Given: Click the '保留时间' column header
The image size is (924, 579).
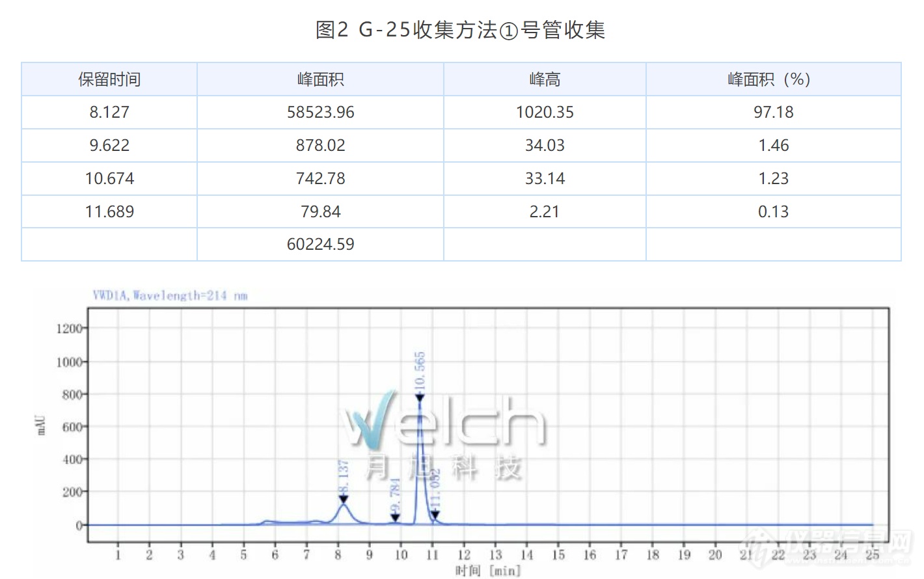Looking at the screenshot, I should [x=109, y=79].
